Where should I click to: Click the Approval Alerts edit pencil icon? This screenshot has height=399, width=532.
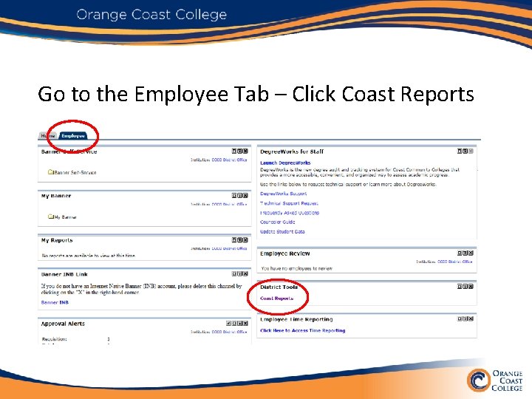[228, 324]
